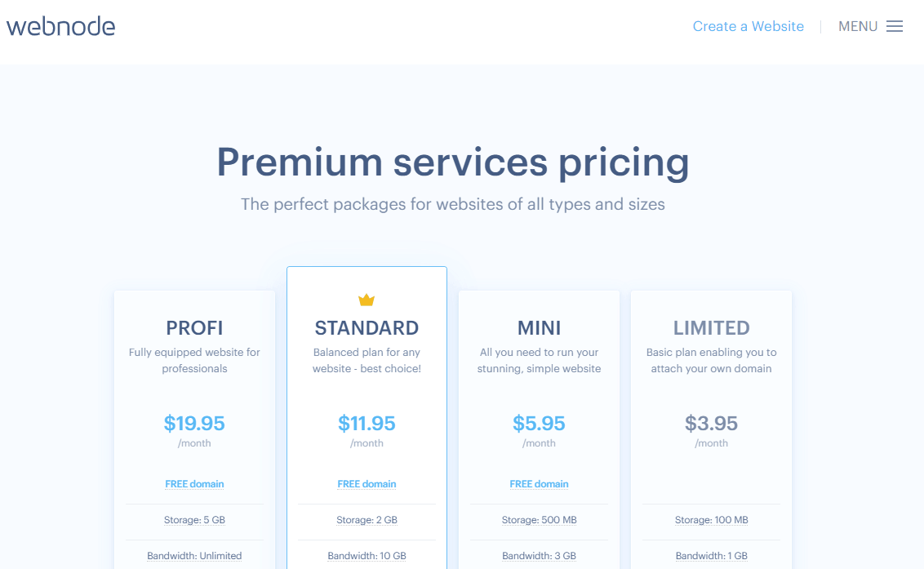Viewport: 924px width, 569px height.
Task: Click Storage: 2 GB under STANDARD
Action: tap(366, 520)
